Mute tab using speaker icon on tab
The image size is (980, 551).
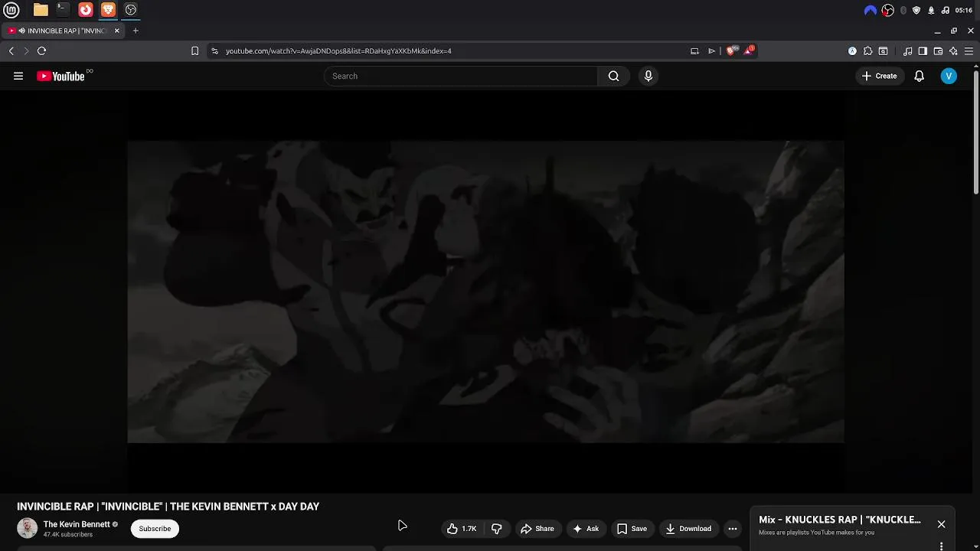click(21, 31)
